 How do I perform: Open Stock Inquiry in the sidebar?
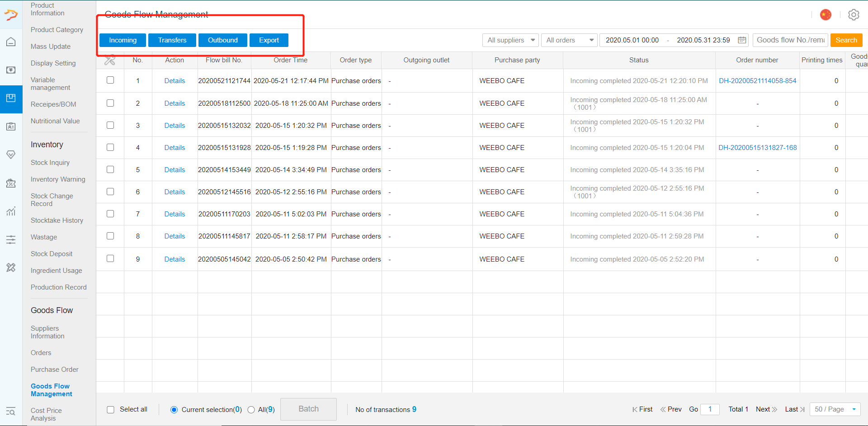point(50,163)
